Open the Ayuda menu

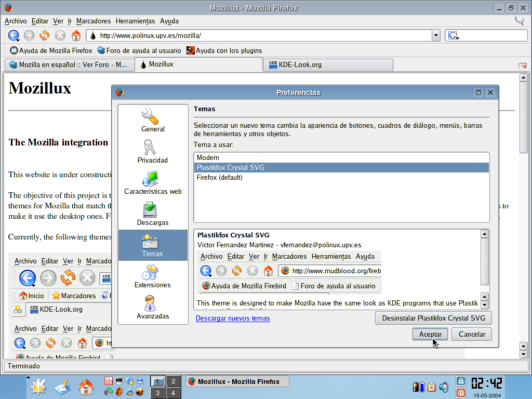(169, 21)
